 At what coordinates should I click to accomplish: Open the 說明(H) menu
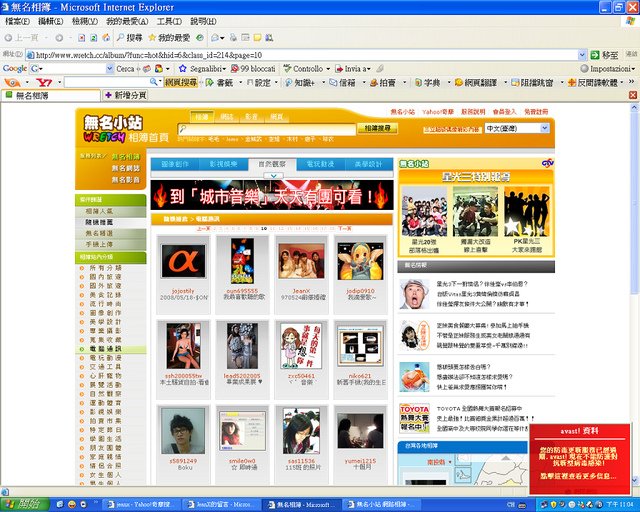coord(203,21)
